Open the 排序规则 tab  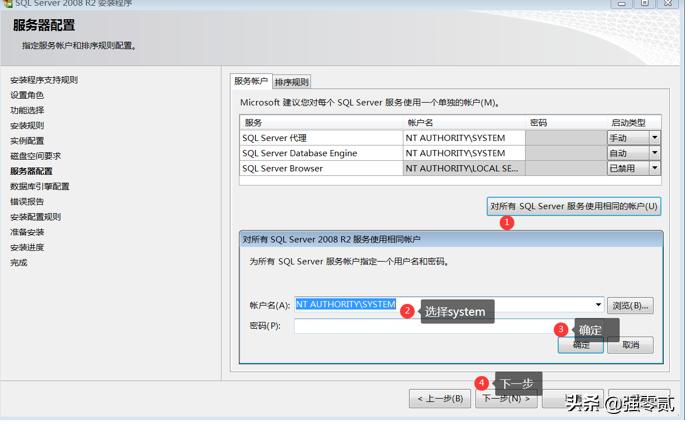click(292, 82)
